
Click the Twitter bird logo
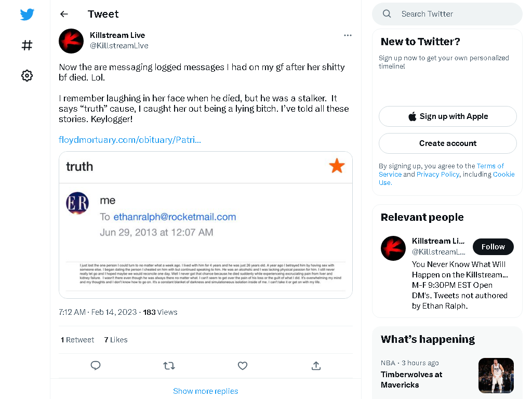pos(27,14)
